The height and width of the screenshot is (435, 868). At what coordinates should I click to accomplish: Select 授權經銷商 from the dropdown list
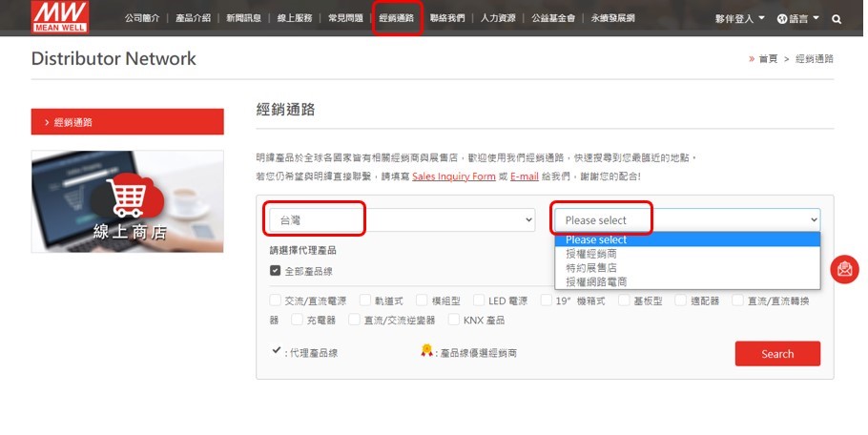591,254
